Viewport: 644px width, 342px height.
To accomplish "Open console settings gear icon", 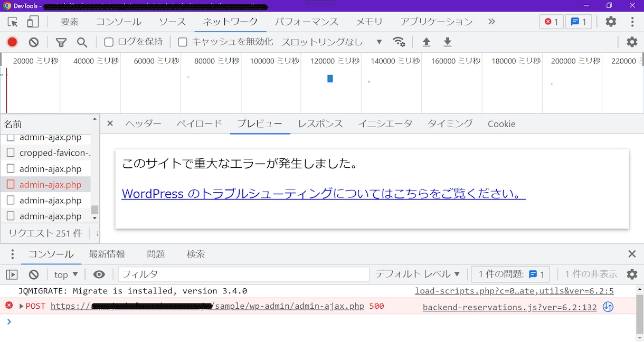I will click(x=632, y=274).
